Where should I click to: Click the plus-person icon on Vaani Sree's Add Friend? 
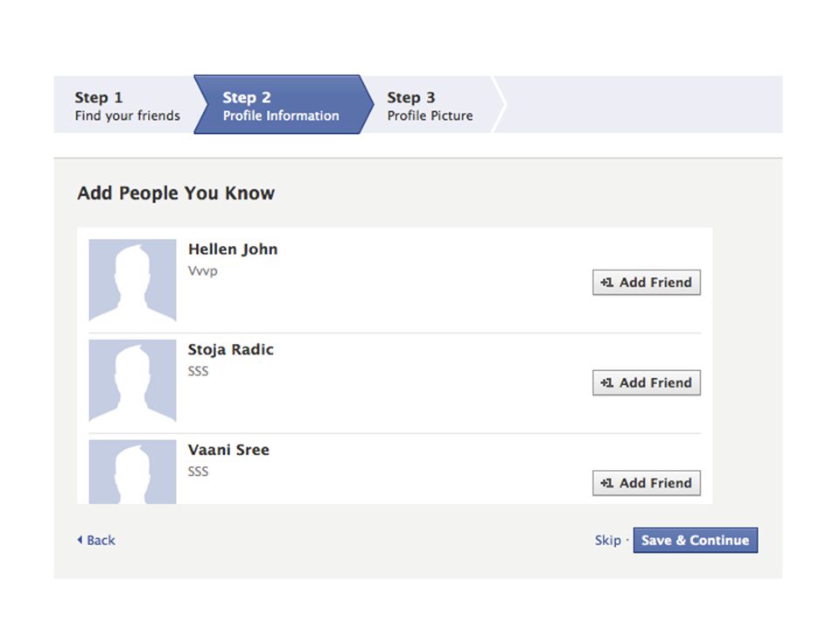(606, 483)
